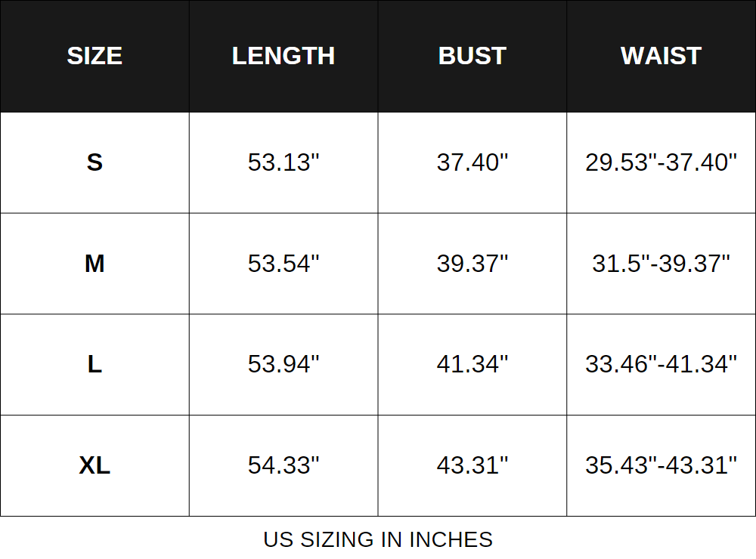Select the S size row label

click(x=94, y=162)
